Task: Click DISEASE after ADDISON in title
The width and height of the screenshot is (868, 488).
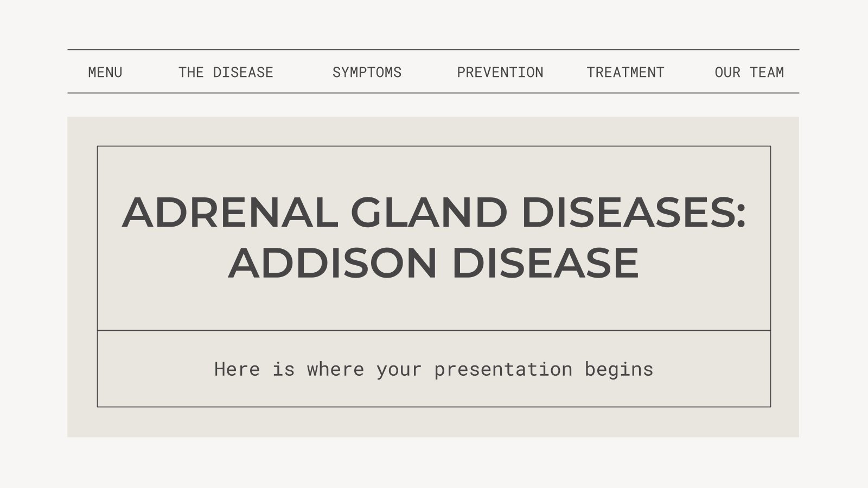Action: pos(545,263)
